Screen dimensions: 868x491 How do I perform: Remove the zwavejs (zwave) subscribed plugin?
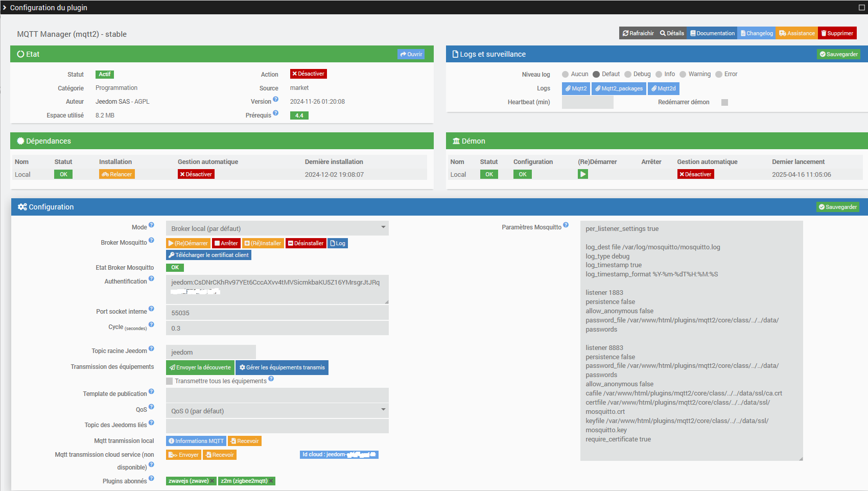(x=212, y=481)
